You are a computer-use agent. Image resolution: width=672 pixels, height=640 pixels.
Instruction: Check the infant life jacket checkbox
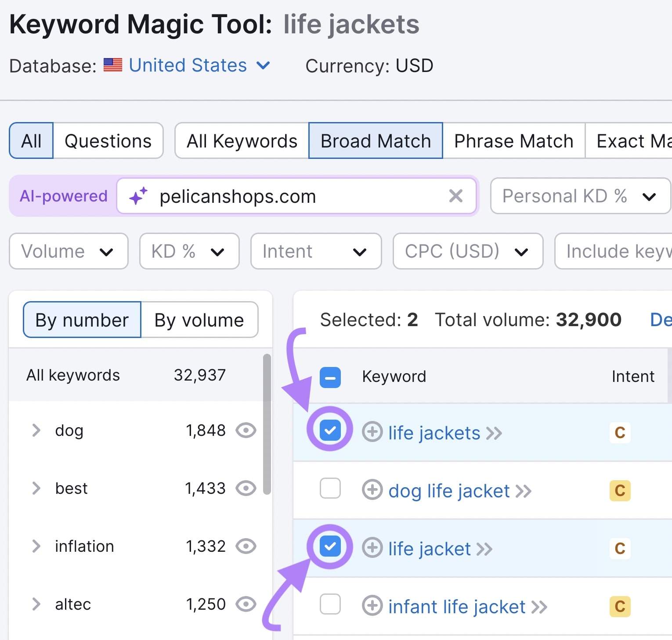tap(330, 604)
